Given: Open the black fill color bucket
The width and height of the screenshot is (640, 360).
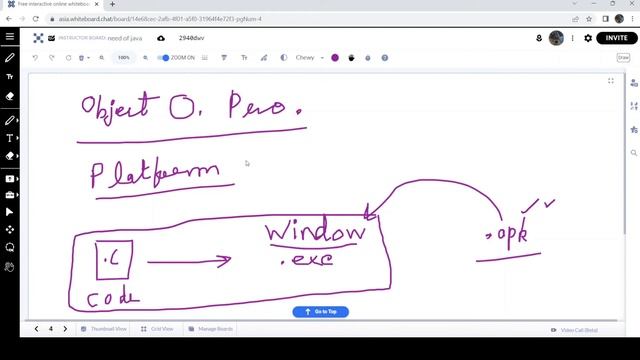Looking at the screenshot, I should (x=351, y=58).
